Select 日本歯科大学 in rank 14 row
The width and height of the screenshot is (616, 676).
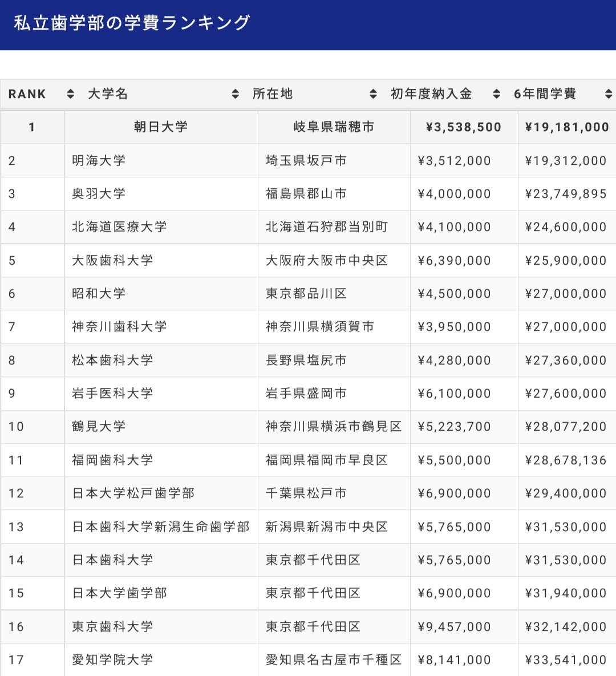coord(112,560)
